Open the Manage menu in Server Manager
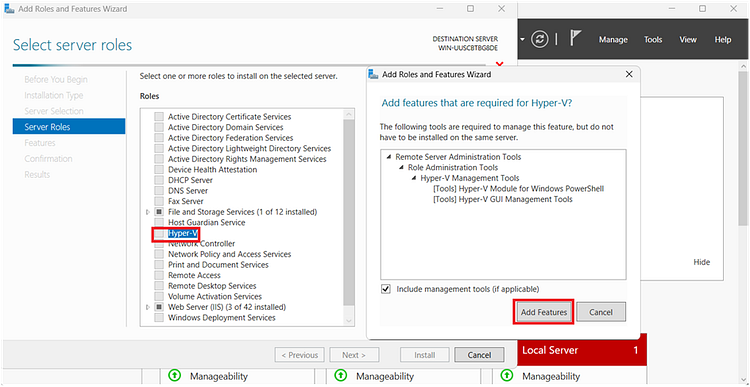 [613, 40]
